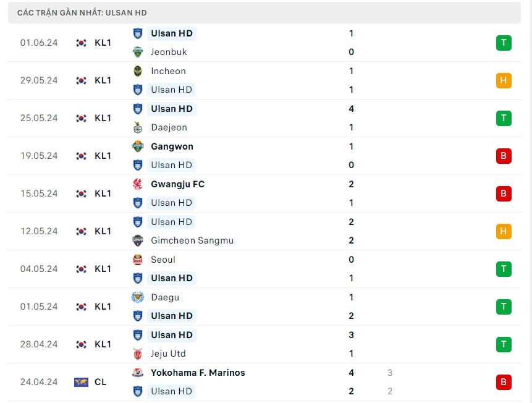The width and height of the screenshot is (532, 403).
Task: Click the green T badge for 01.06.24 match
Action: click(504, 43)
